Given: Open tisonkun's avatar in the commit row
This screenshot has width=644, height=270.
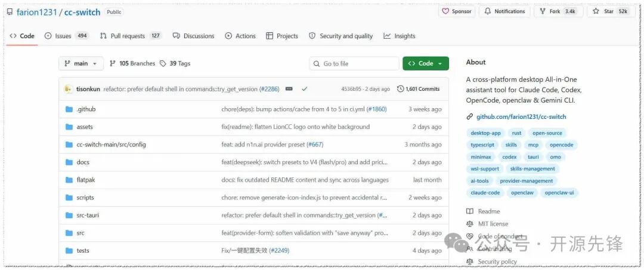Looking at the screenshot, I should click(x=68, y=89).
